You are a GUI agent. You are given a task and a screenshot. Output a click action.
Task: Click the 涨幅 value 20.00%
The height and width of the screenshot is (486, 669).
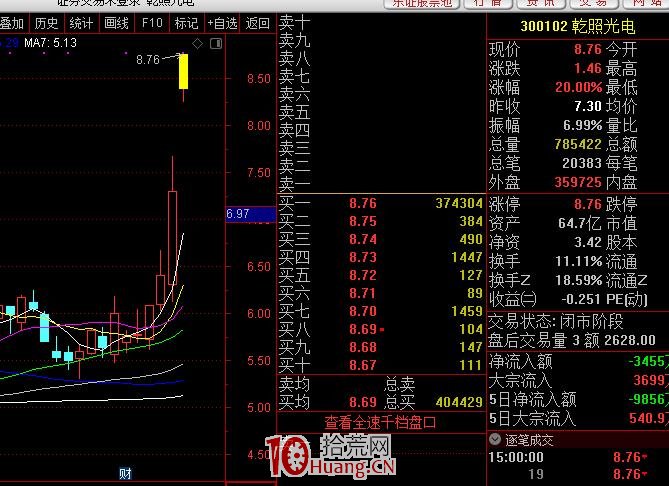tap(579, 87)
